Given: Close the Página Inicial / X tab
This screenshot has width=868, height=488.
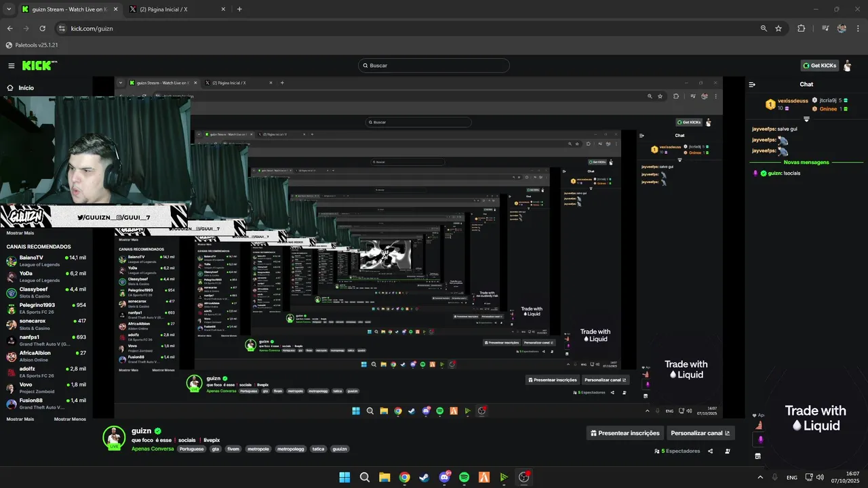Looking at the screenshot, I should coord(224,9).
